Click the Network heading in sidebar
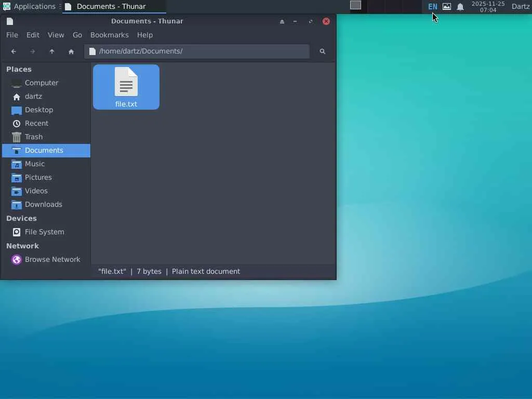The width and height of the screenshot is (532, 399). pyautogui.click(x=22, y=246)
